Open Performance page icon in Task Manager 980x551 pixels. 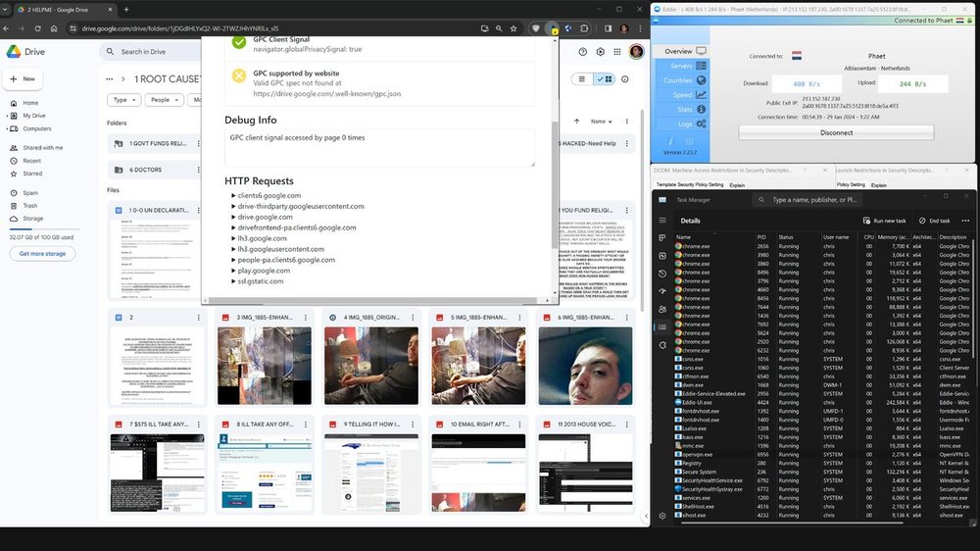coord(662,256)
